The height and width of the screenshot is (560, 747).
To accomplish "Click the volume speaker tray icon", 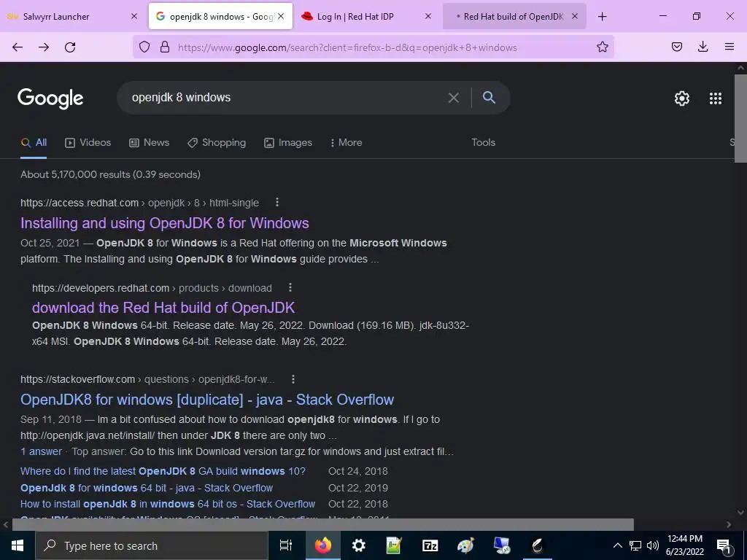I will click(653, 545).
